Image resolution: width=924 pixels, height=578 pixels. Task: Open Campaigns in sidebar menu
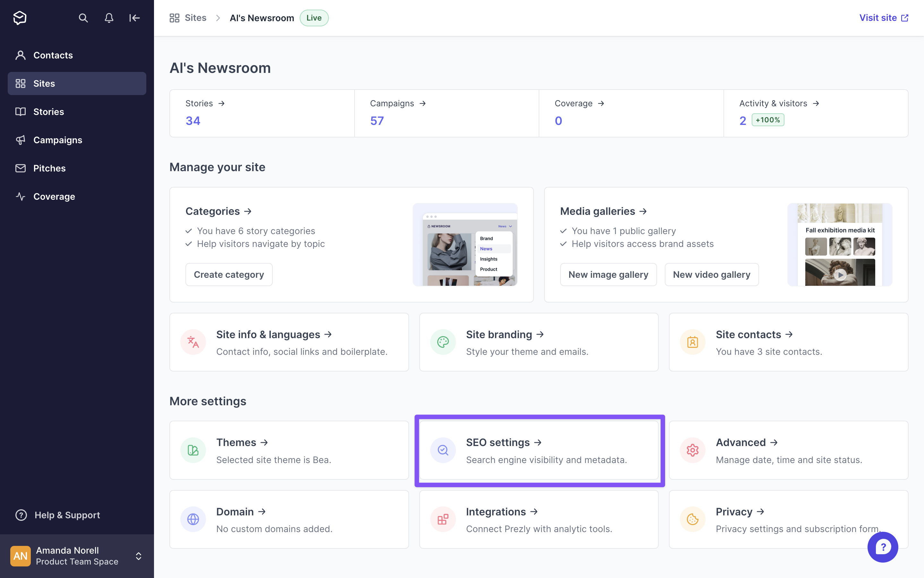coord(77,140)
